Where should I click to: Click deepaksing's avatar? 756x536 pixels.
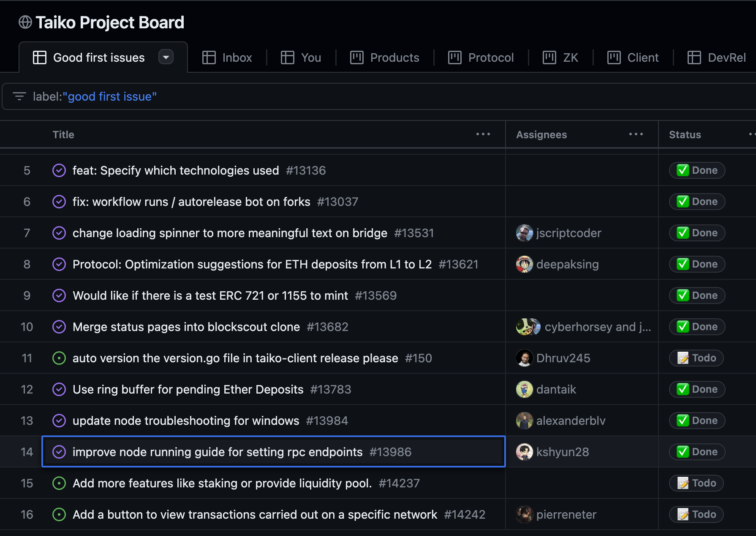point(525,264)
